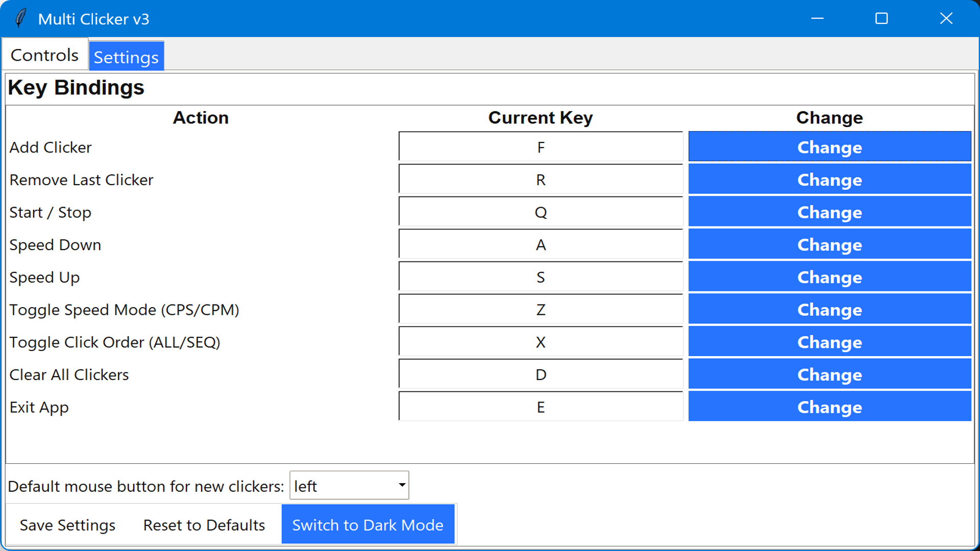Change the Add Clicker key binding

click(828, 147)
